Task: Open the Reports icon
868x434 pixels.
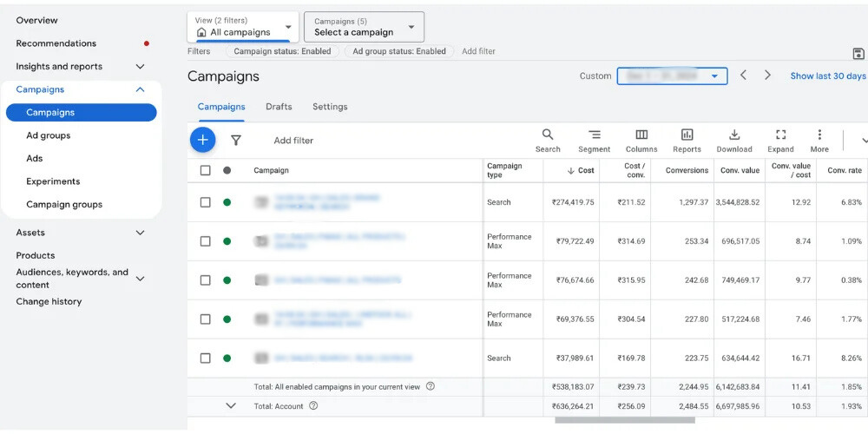Action: click(x=687, y=141)
